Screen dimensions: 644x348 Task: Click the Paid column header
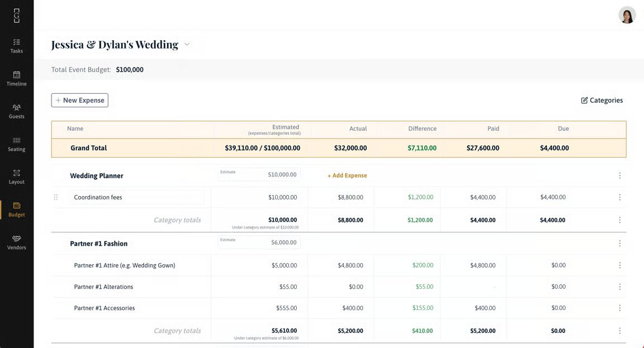[493, 128]
